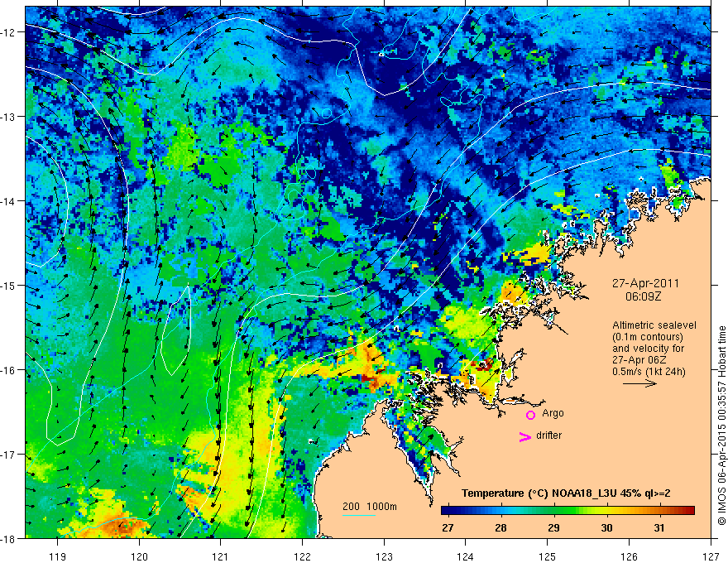Viewport: 728px width, 563px height.
Task: Click latitude axis label '-12'
Action: click(8, 32)
